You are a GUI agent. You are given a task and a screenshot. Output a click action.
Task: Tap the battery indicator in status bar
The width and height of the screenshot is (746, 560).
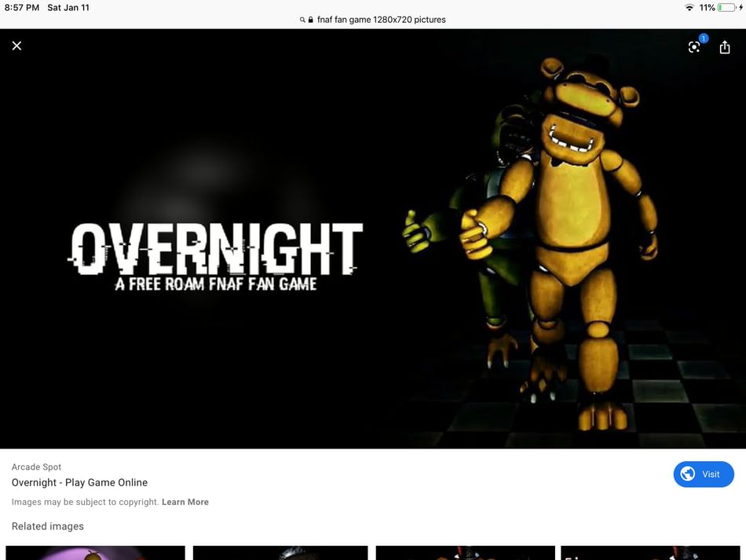point(727,8)
